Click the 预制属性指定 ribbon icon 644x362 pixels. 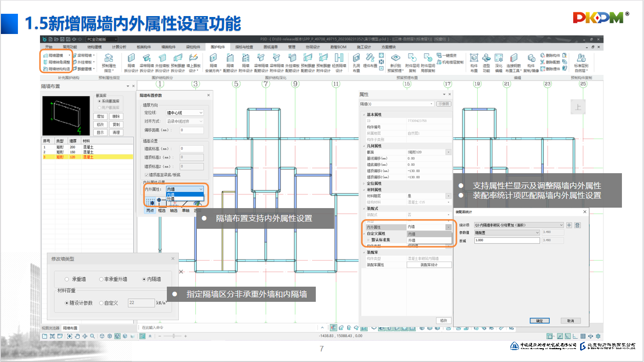(108, 58)
